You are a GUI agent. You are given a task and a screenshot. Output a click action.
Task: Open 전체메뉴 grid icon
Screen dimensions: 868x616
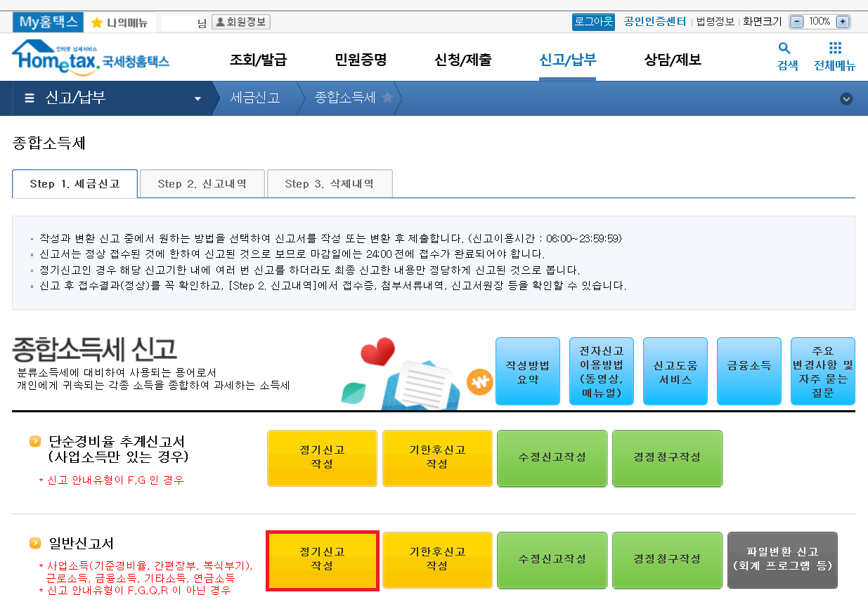point(834,48)
